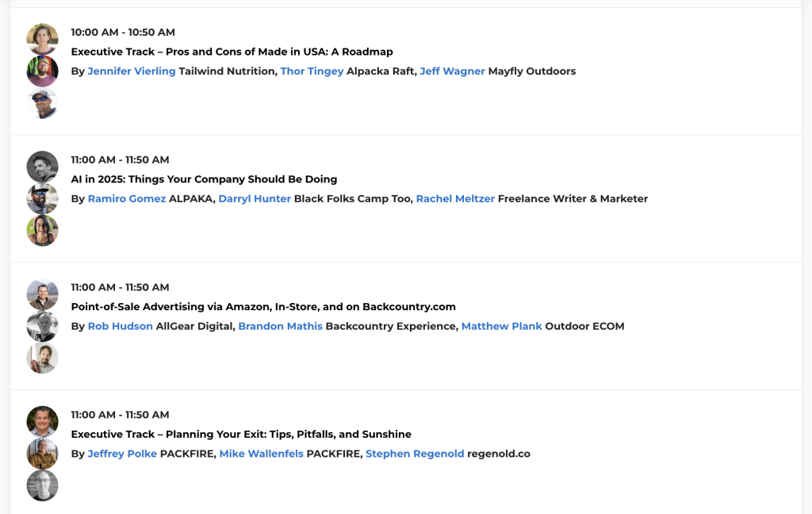Click Ramiro Gomez's grayscale avatar
The image size is (812, 514).
point(42,167)
